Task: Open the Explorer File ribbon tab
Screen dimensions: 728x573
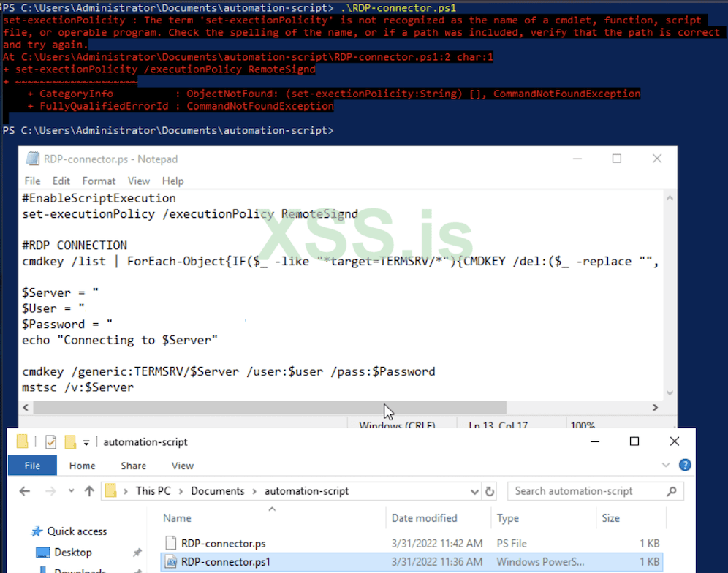Action: tap(32, 466)
